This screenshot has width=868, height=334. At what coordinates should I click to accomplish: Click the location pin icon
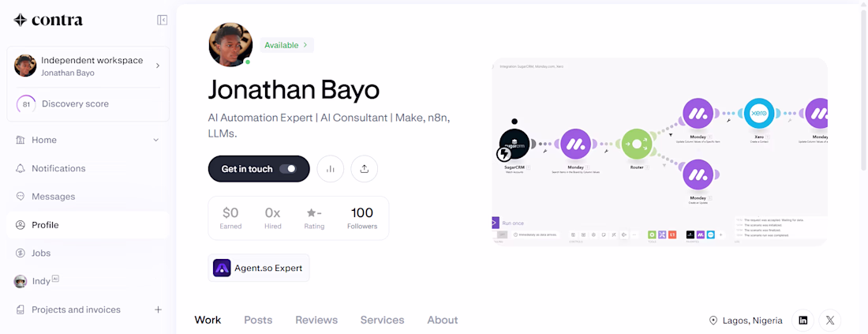pos(713,320)
